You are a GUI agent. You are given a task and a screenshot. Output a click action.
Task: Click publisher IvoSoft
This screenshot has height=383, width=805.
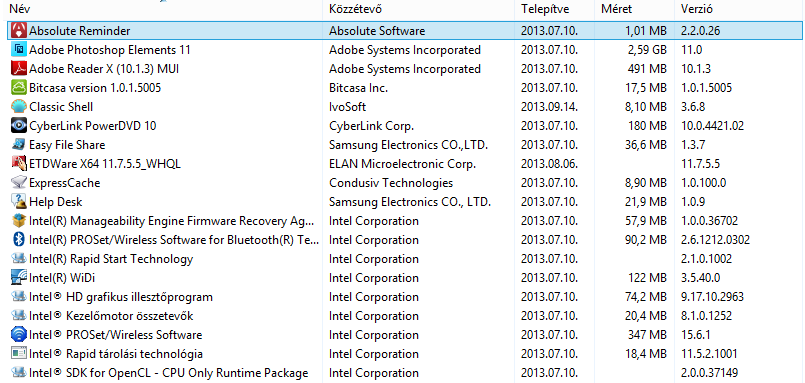click(348, 107)
